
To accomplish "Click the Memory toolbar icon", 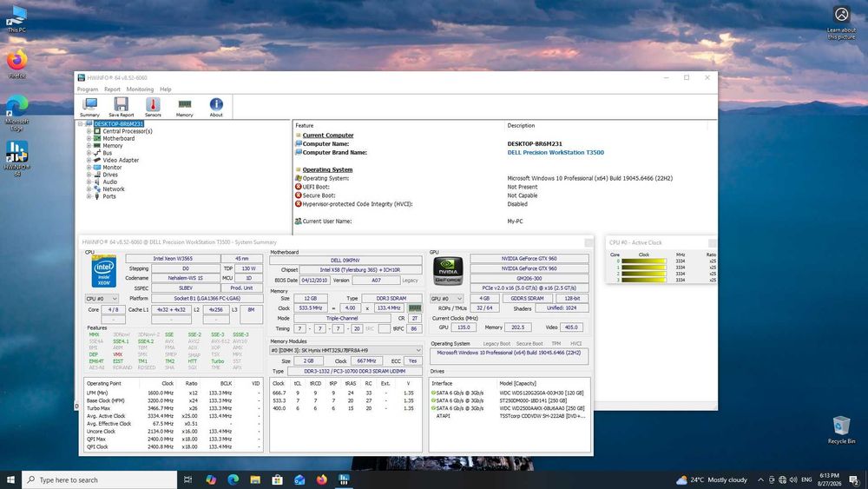I will [x=184, y=107].
